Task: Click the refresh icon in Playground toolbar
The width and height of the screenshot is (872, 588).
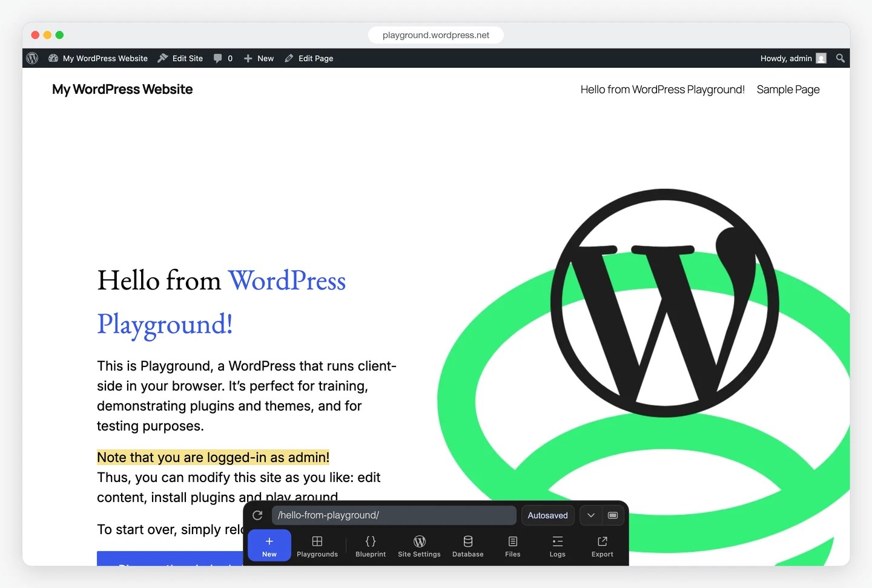Action: point(257,515)
